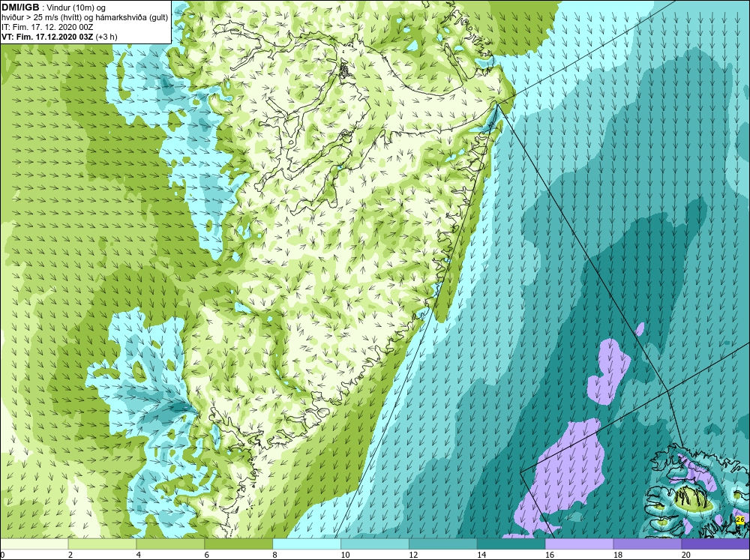Click the above 20 m/s purple legend swatch
The width and height of the screenshot is (750, 560).
pyautogui.click(x=715, y=544)
